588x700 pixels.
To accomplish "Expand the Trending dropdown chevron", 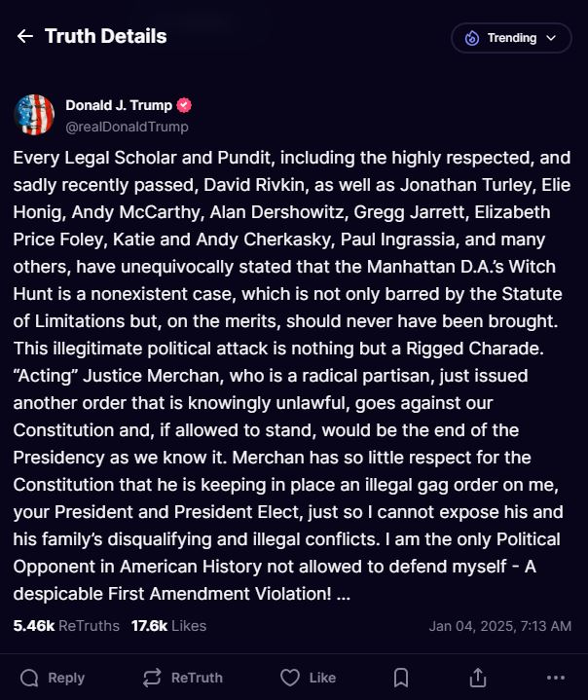I will tap(552, 38).
